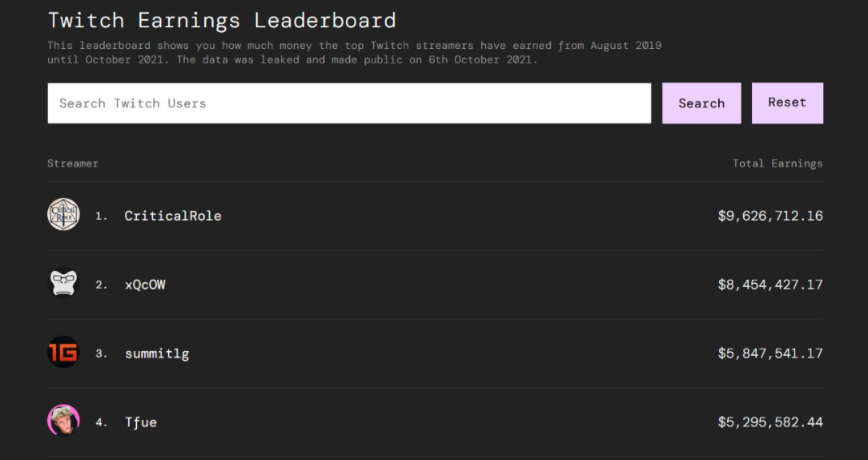Image resolution: width=868 pixels, height=460 pixels.
Task: Click summit1g's $5,847,541.17 earnings amount
Action: [770, 353]
